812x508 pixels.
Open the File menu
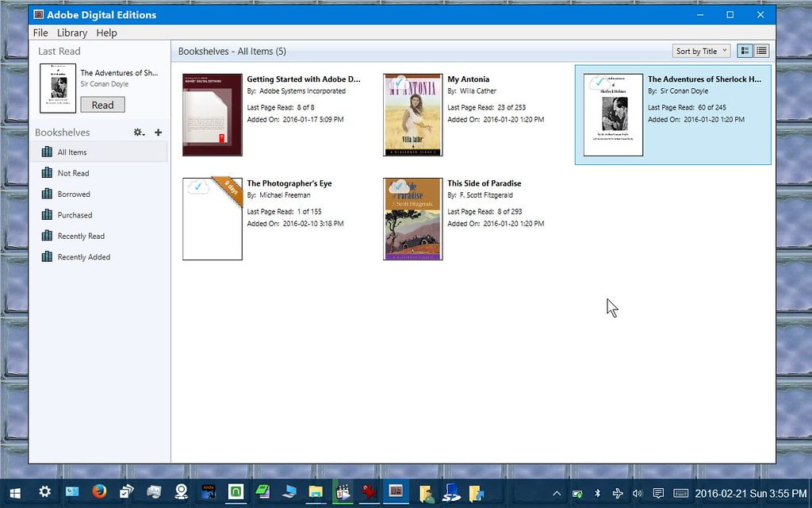[40, 33]
